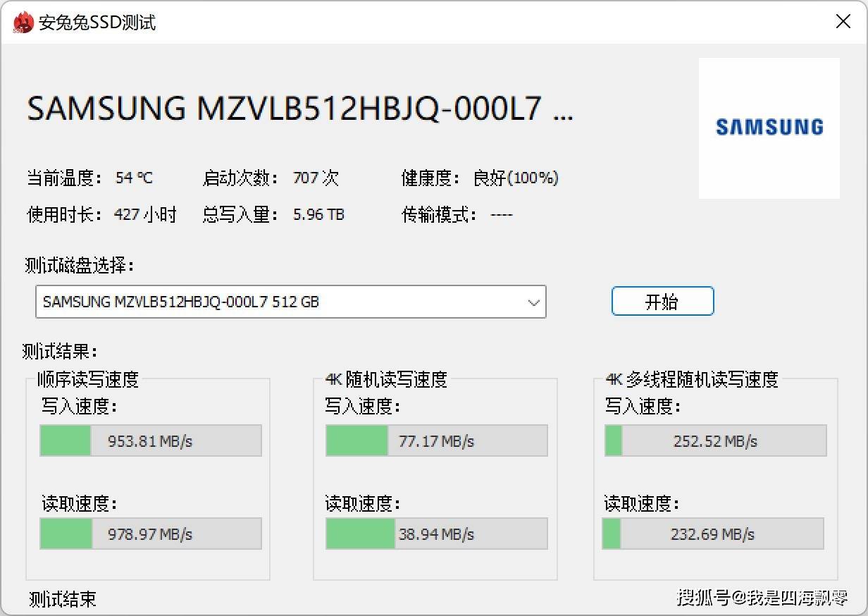Click the 测试结束 status text

(63, 599)
